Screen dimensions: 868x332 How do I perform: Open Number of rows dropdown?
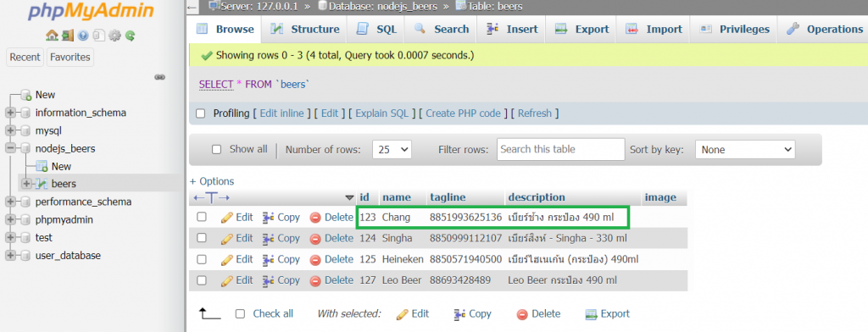pos(392,149)
